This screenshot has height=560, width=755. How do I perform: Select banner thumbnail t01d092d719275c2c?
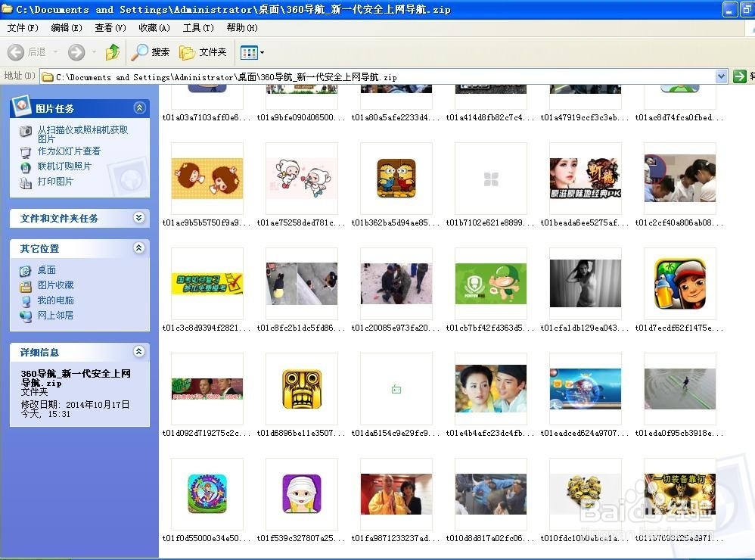coord(207,389)
